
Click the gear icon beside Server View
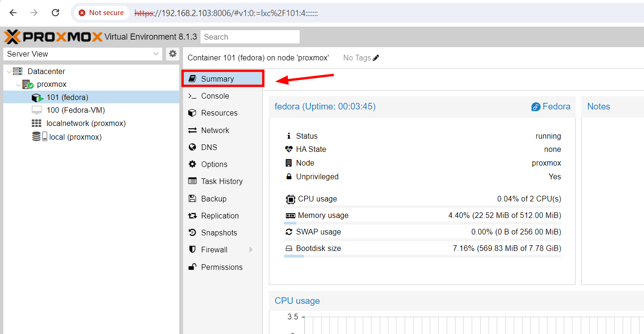point(173,54)
